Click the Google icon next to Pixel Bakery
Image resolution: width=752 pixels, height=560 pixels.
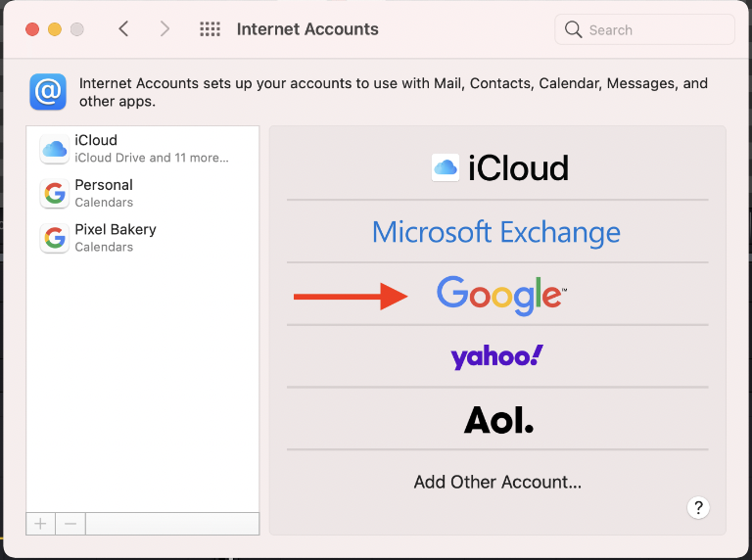(54, 238)
